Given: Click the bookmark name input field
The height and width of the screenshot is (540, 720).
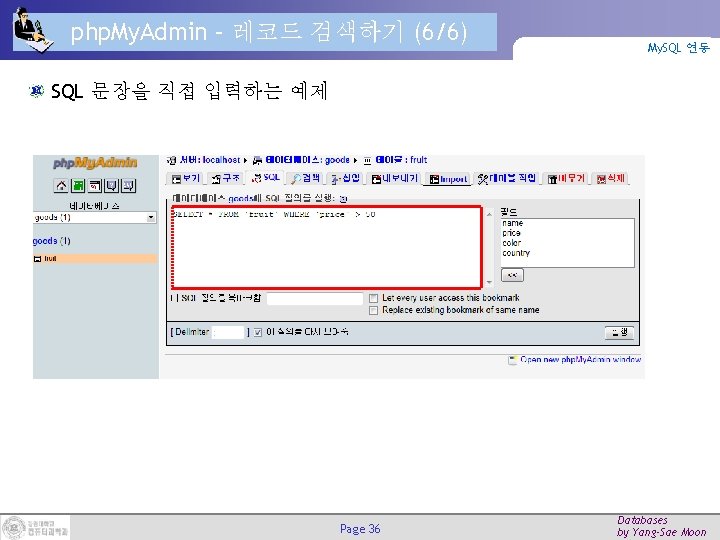Looking at the screenshot, I should 315,298.
